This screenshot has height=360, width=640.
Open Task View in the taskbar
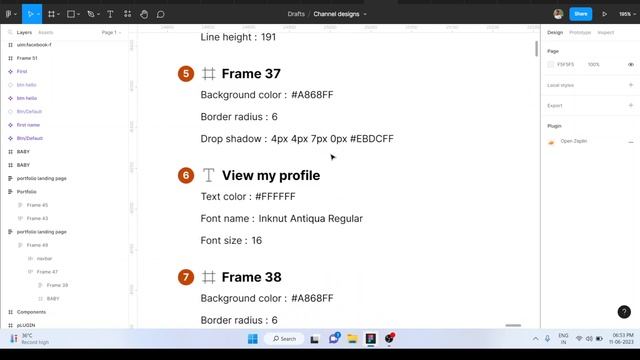point(314,339)
